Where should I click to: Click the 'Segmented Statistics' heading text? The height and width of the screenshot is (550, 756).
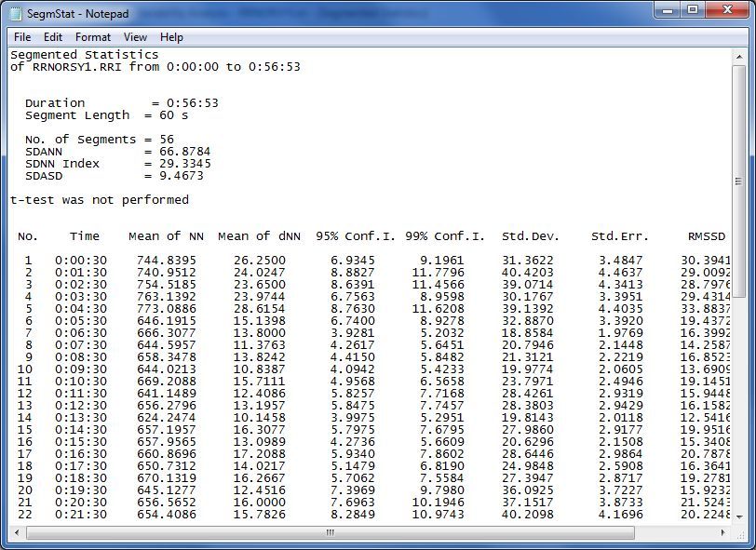coord(84,55)
